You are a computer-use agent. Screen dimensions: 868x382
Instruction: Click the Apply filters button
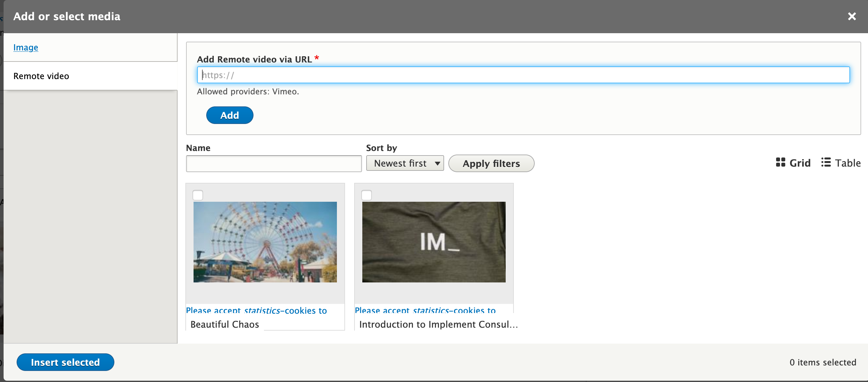[491, 164]
